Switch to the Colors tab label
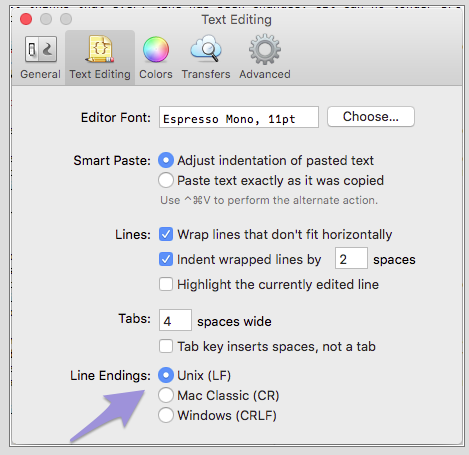This screenshot has width=469, height=455. [x=156, y=74]
